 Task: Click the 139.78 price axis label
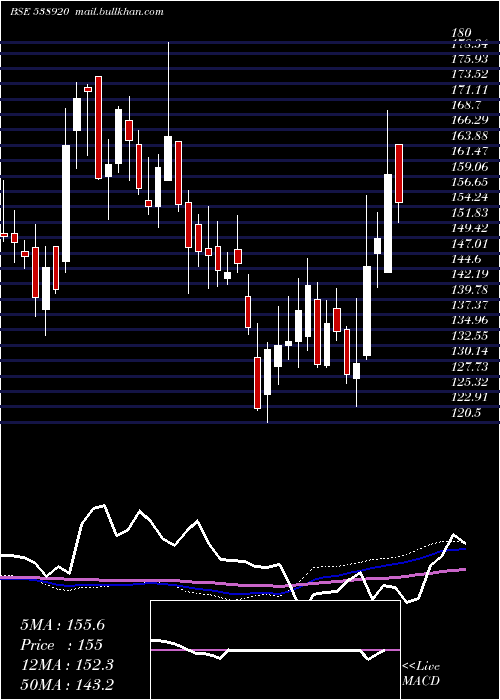[x=469, y=290]
